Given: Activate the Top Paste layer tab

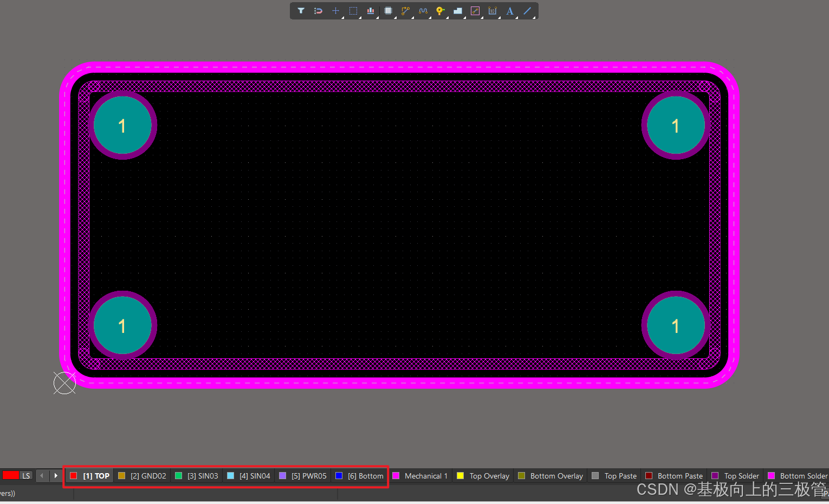Looking at the screenshot, I should 614,476.
